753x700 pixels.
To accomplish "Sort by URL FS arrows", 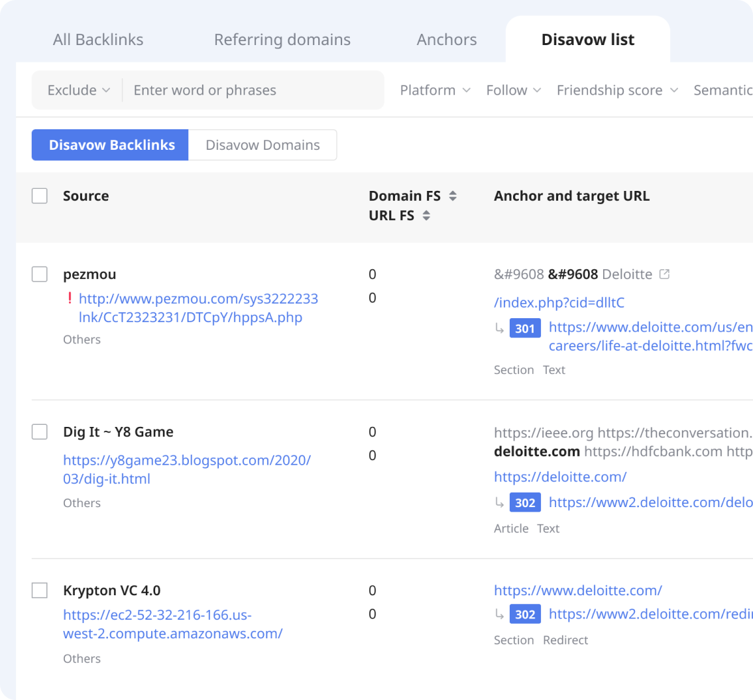I will tap(426, 215).
